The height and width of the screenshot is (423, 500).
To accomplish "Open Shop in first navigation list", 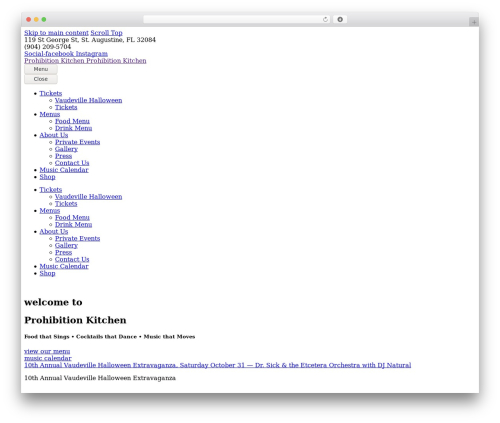I will pyautogui.click(x=47, y=177).
